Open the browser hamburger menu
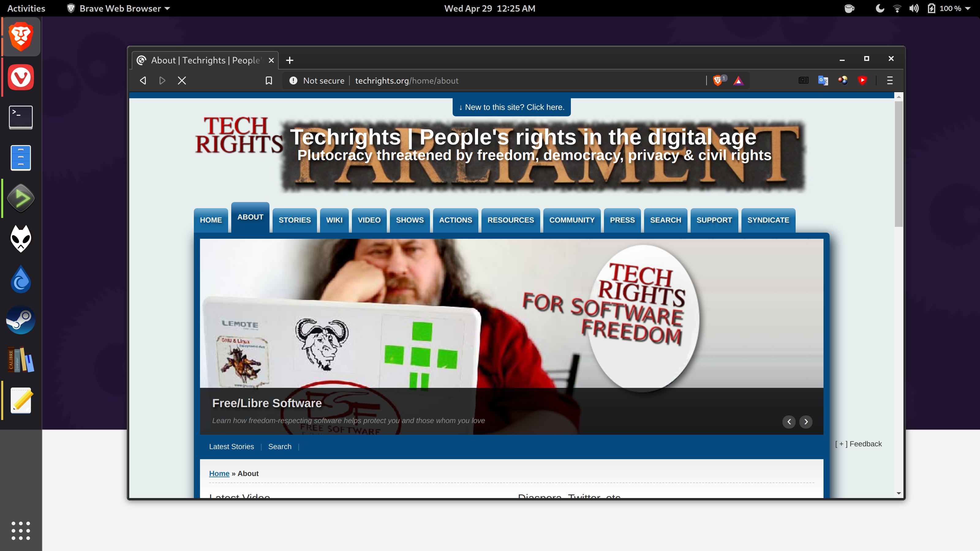This screenshot has width=980, height=551. coord(890,81)
